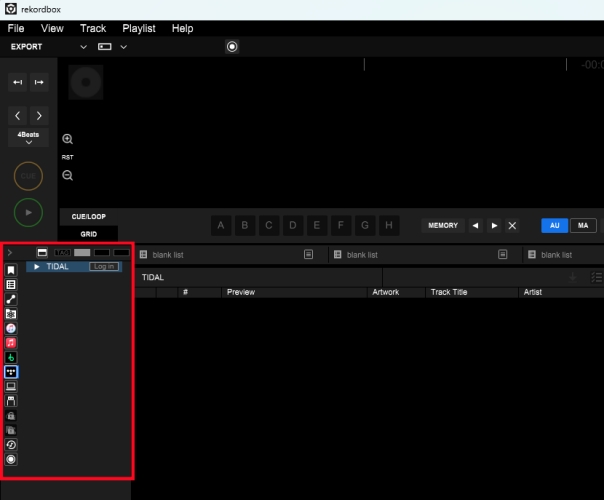Open the green Beatport icon in sidebar
The height and width of the screenshot is (500, 604).
pyautogui.click(x=11, y=357)
